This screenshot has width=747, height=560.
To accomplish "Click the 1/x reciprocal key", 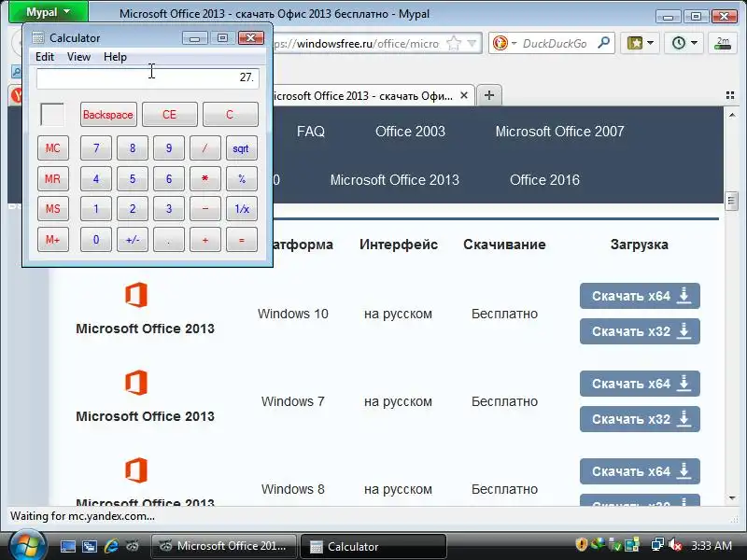I will [x=242, y=208].
